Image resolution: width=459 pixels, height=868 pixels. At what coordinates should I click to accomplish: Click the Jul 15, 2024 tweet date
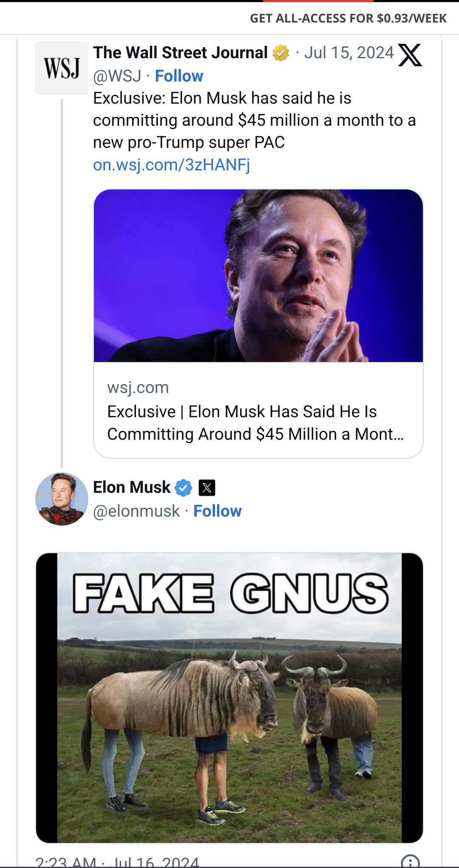[x=349, y=53]
